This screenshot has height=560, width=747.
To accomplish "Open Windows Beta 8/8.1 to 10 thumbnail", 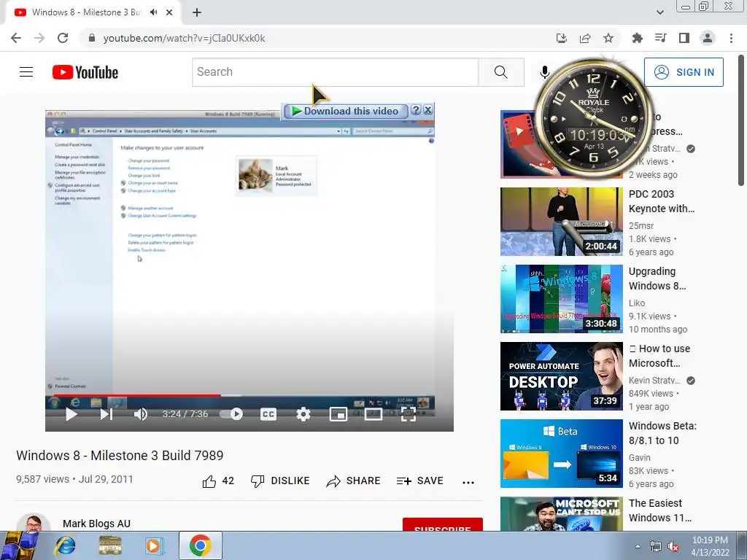I will (561, 454).
